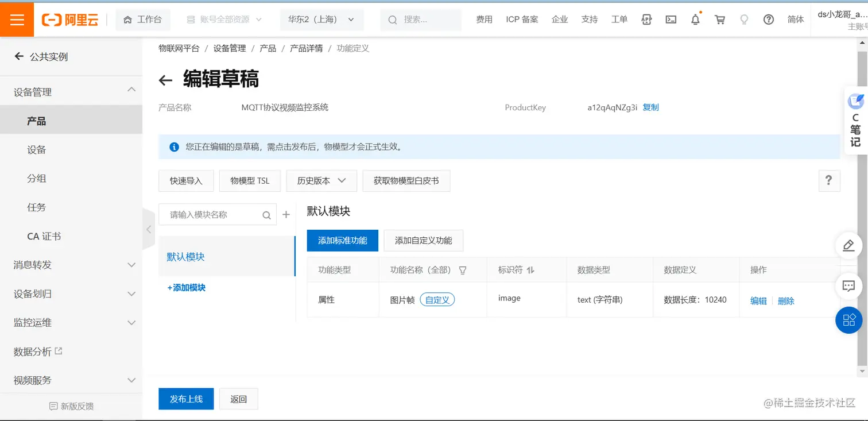
Task: Open the hamburger main menu
Action: [17, 20]
